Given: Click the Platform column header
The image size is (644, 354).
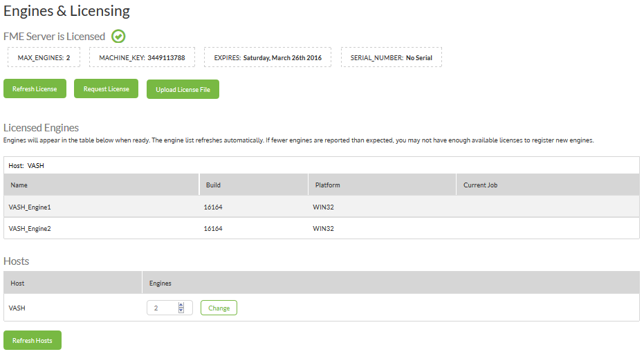Looking at the screenshot, I should click(x=383, y=185).
